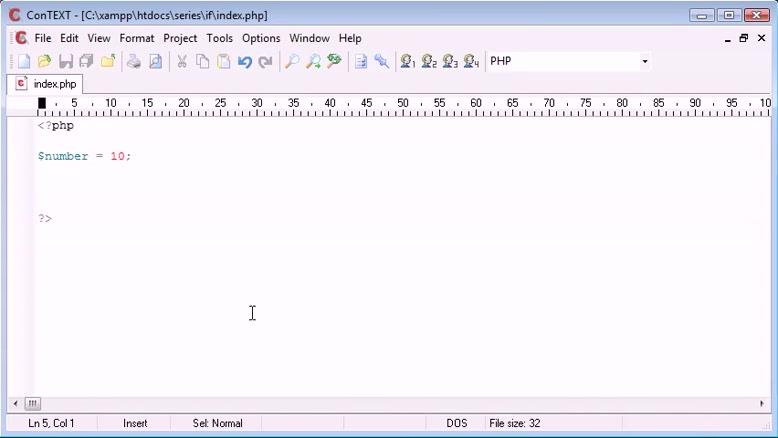Run user command 2 icon
Viewport: 778px width, 438px height.
429,62
